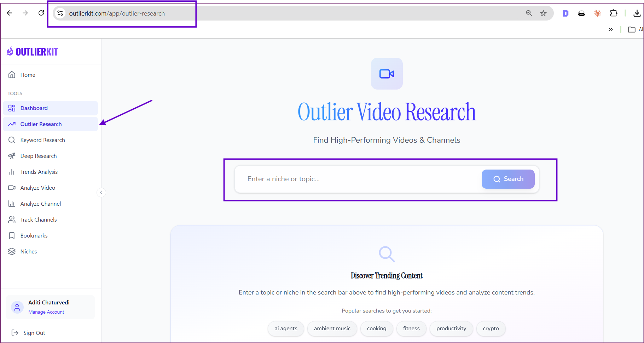
Task: Open the Outlier Research trending icon in sidebar
Action: tap(12, 124)
